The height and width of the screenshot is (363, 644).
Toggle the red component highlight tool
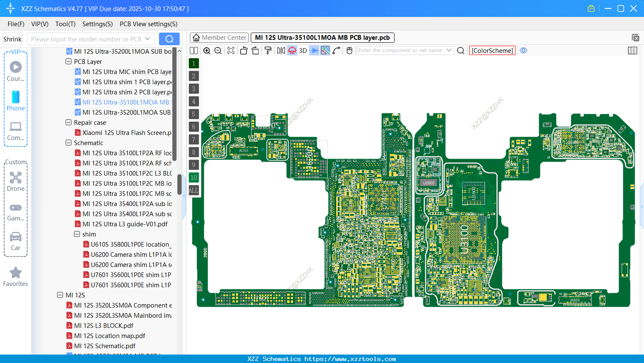tap(292, 50)
